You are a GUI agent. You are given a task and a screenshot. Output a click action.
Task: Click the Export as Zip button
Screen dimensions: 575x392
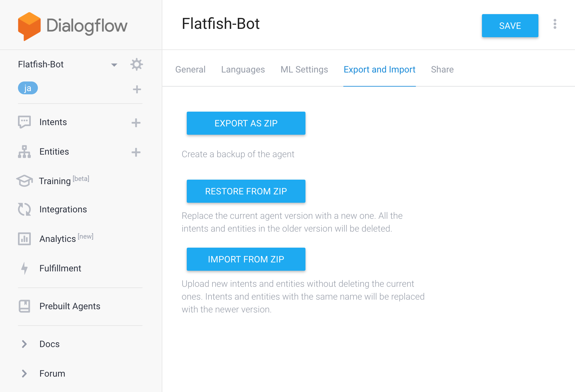coord(246,123)
